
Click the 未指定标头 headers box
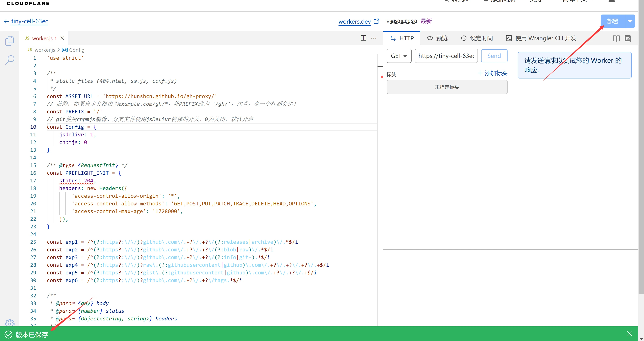tap(447, 87)
